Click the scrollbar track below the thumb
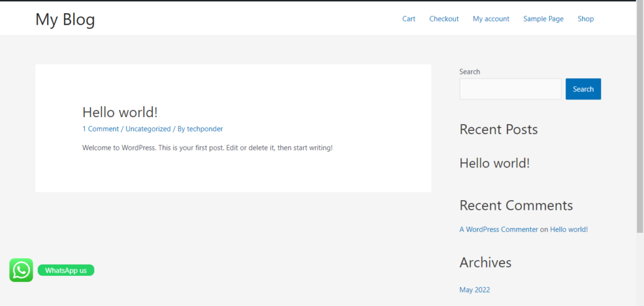This screenshot has width=644, height=306. tap(640, 271)
